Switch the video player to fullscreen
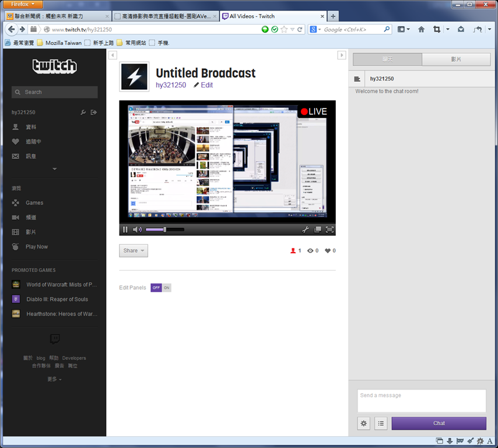The height and width of the screenshot is (448, 498). (x=329, y=229)
